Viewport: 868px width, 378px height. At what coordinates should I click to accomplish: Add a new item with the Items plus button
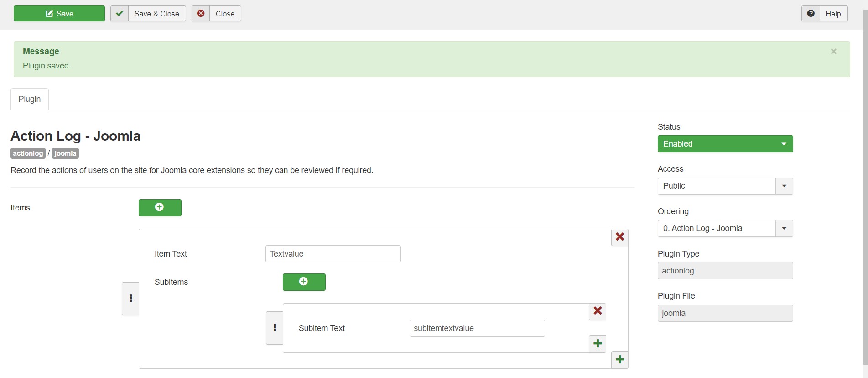(x=160, y=208)
